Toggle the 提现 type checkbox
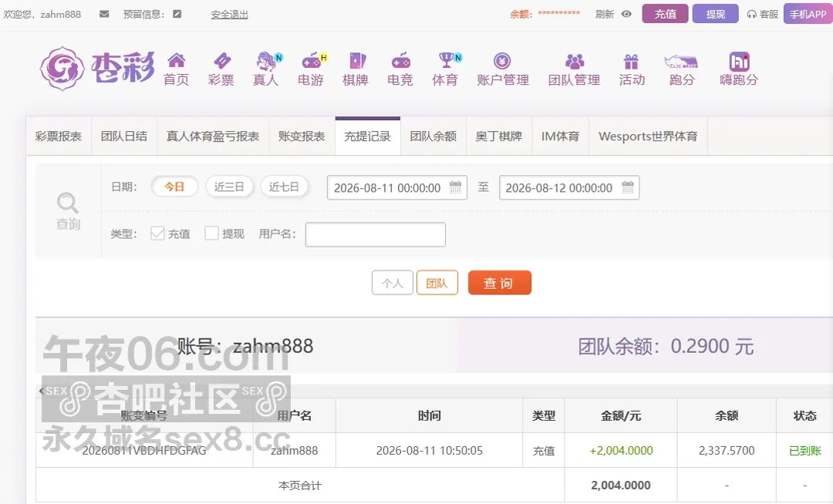Image resolution: width=833 pixels, height=504 pixels. pos(211,234)
